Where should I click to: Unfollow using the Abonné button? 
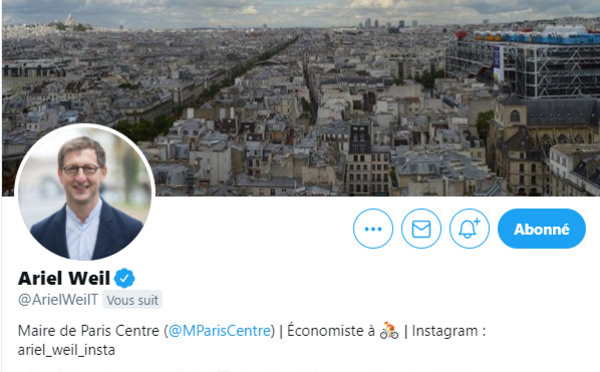coord(541,229)
